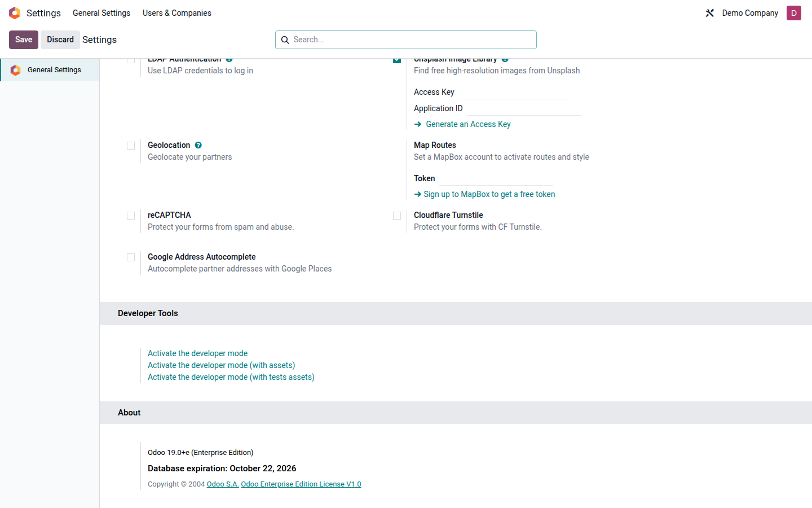Click the Map Routes setting title
The image size is (812, 508).
pos(435,145)
